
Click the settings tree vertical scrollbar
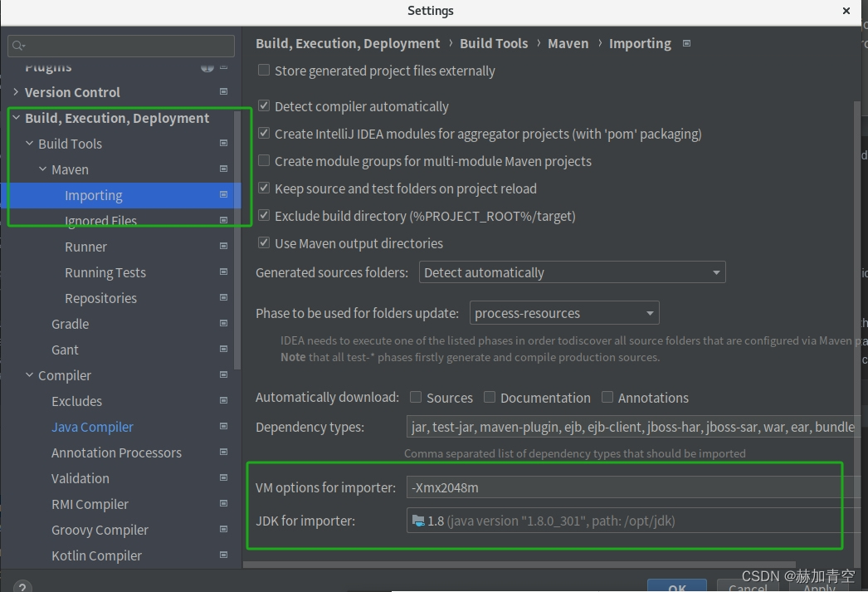[237, 240]
